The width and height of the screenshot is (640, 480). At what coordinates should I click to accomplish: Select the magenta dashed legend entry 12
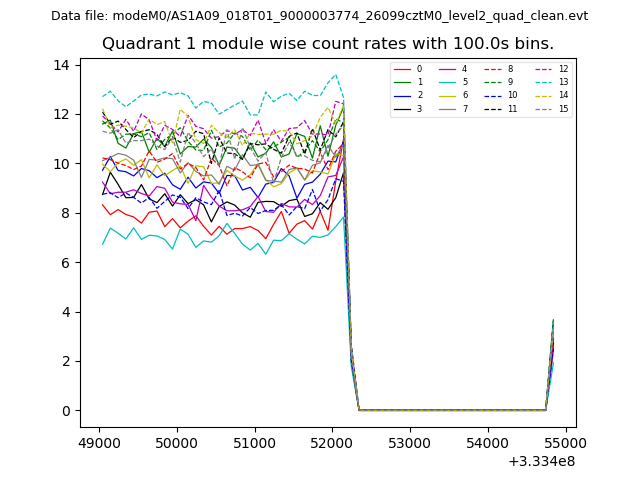[548, 69]
